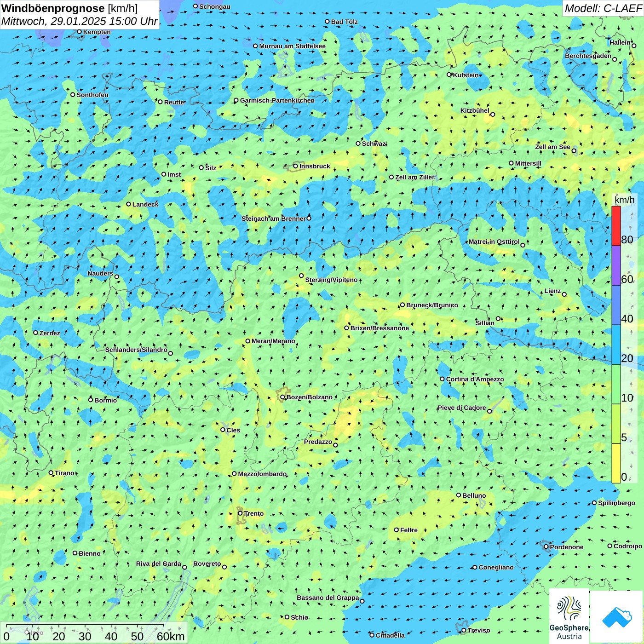Click the Zell am Ziller label
644x644 pixels.
(x=414, y=177)
